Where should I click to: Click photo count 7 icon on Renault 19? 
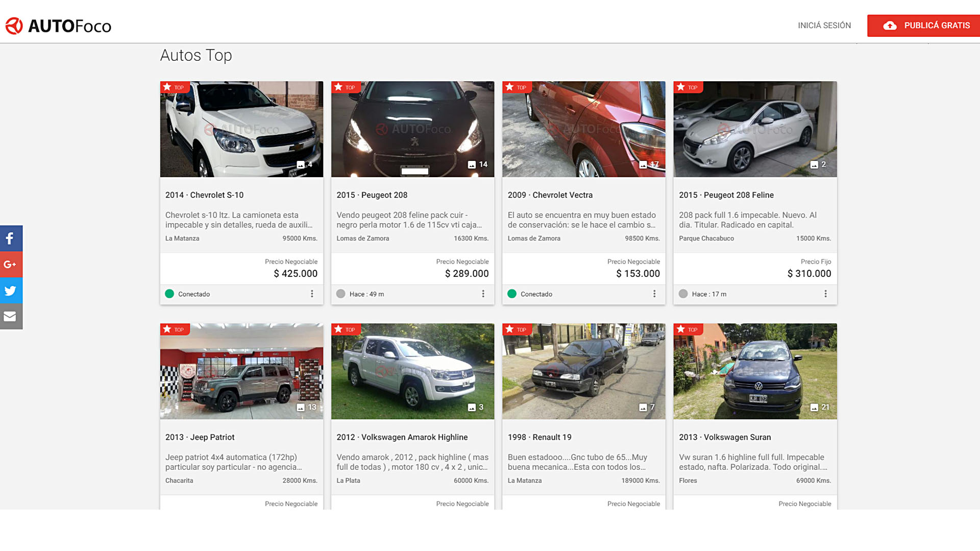click(x=647, y=407)
